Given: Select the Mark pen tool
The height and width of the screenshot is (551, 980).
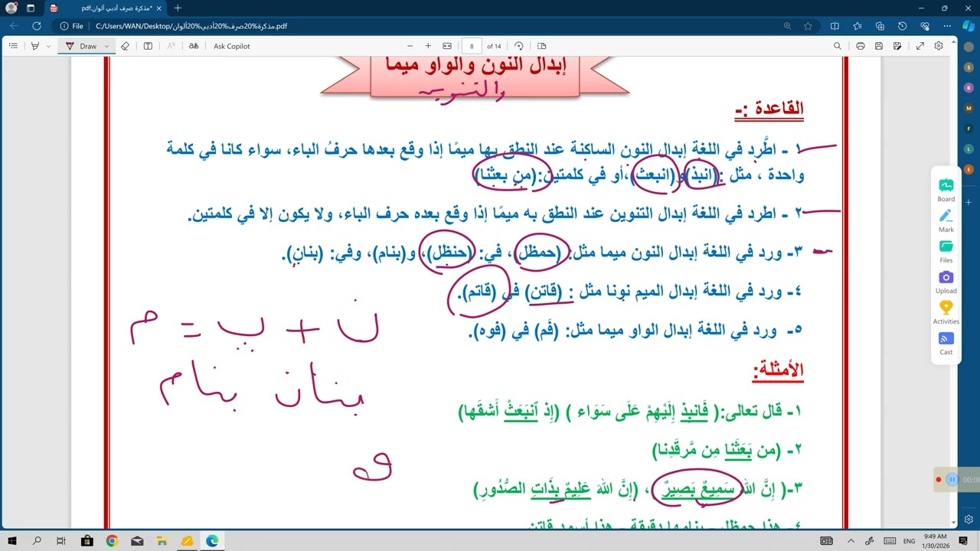Looking at the screenshot, I should pyautogui.click(x=946, y=220).
